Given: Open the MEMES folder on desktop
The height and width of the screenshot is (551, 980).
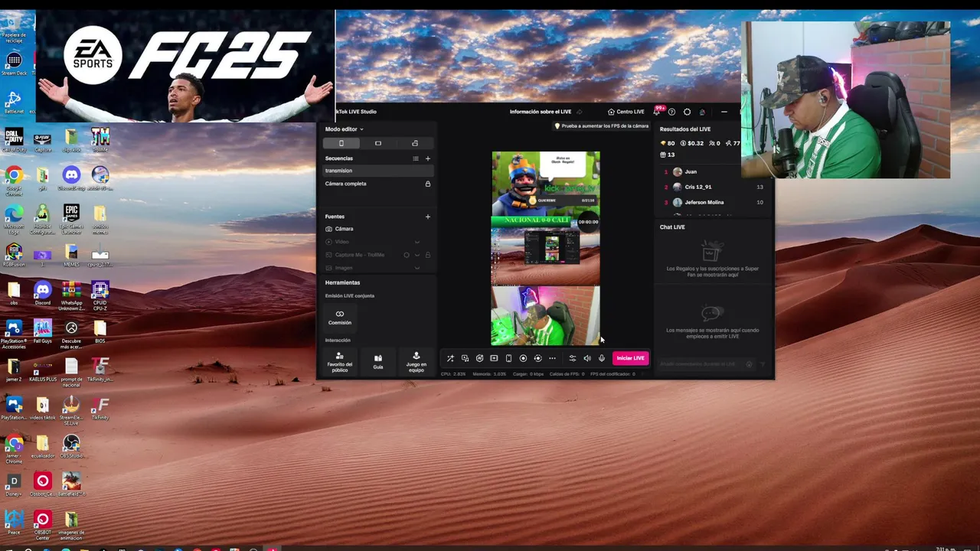Looking at the screenshot, I should (x=71, y=254).
